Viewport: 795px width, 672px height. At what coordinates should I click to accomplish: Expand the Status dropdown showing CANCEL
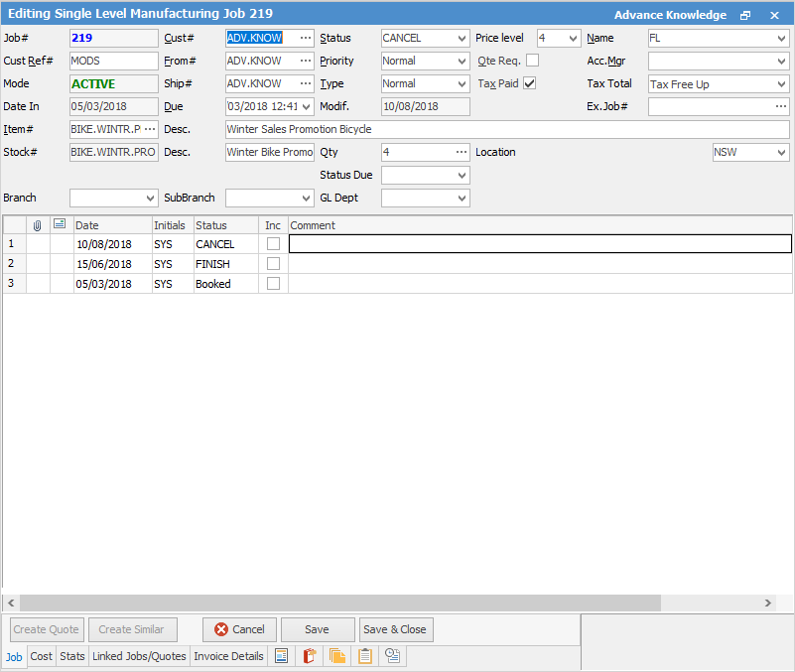pyautogui.click(x=462, y=38)
